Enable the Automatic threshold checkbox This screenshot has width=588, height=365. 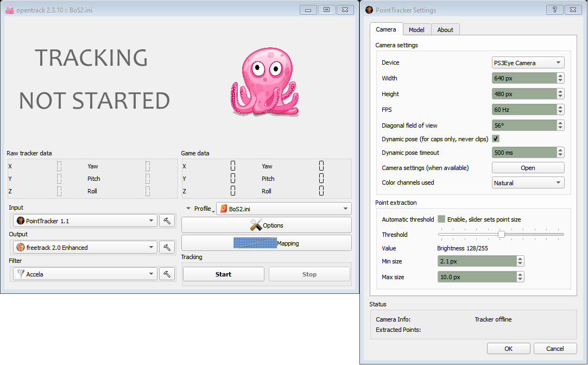click(x=441, y=219)
